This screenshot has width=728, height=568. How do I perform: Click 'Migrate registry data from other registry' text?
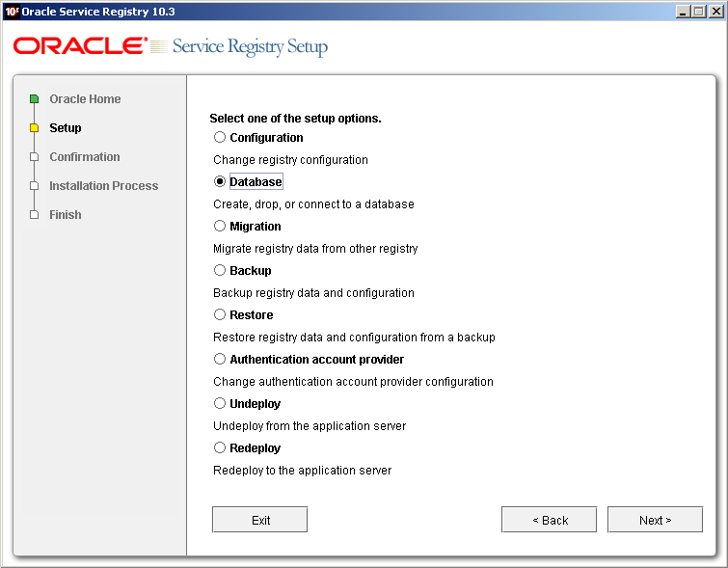(315, 249)
